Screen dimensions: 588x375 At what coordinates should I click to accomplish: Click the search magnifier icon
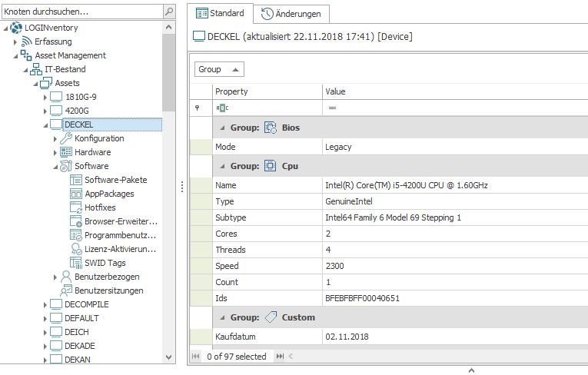[168, 12]
